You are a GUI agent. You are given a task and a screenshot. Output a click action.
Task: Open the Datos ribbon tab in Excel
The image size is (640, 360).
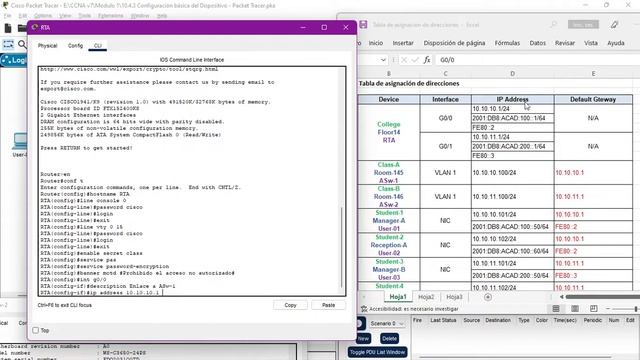pyautogui.click(x=538, y=43)
